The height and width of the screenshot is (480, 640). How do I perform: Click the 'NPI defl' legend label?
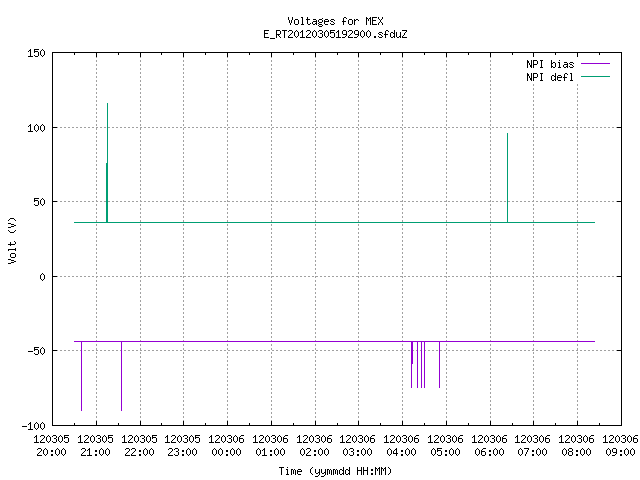(x=550, y=77)
